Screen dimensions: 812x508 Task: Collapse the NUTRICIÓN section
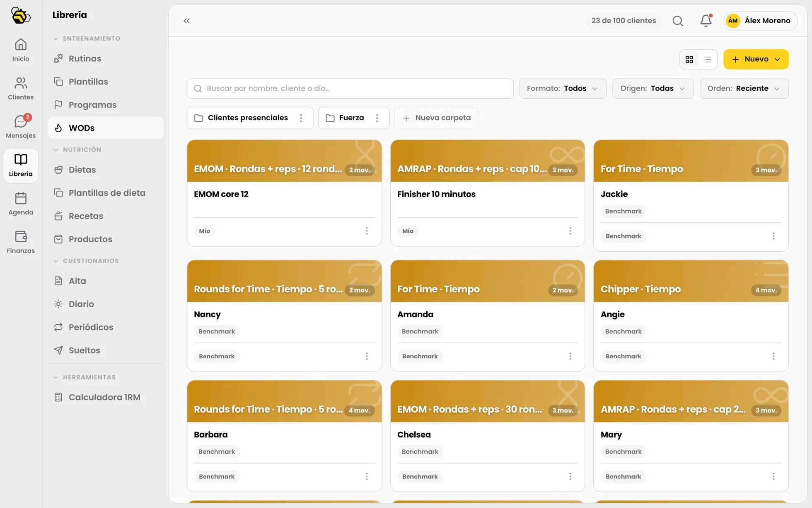click(77, 150)
